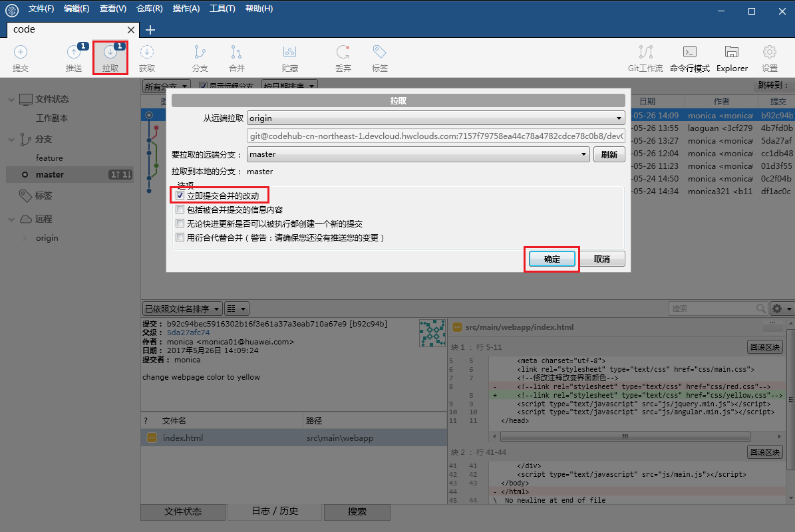Switch to the 搜索 bottom tab

357,512
